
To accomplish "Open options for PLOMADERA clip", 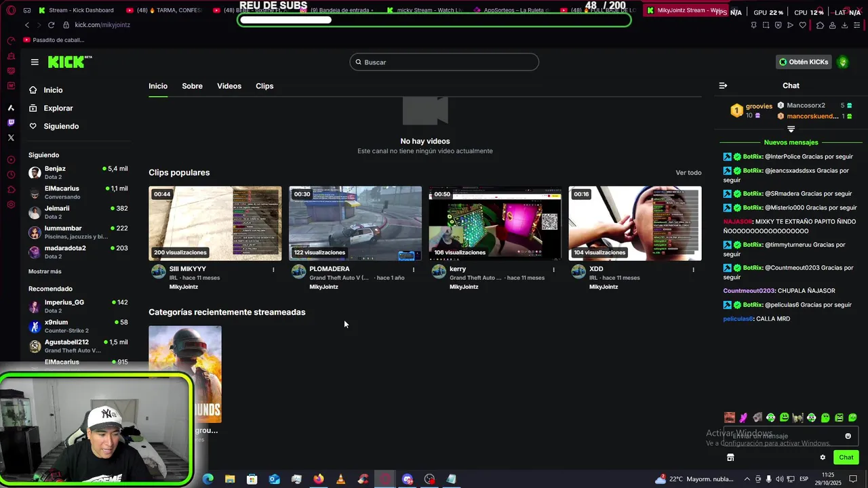I will pyautogui.click(x=414, y=270).
